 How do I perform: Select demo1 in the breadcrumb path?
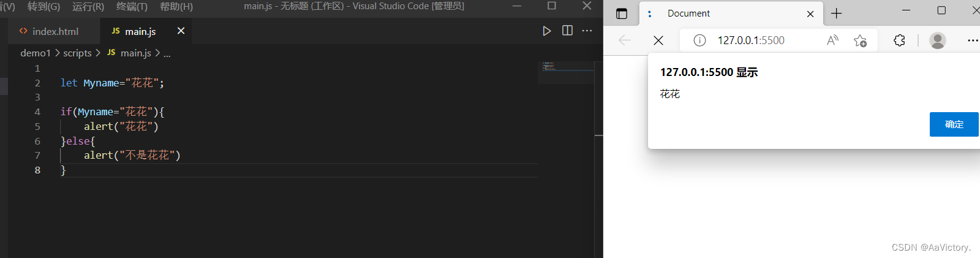(x=36, y=53)
